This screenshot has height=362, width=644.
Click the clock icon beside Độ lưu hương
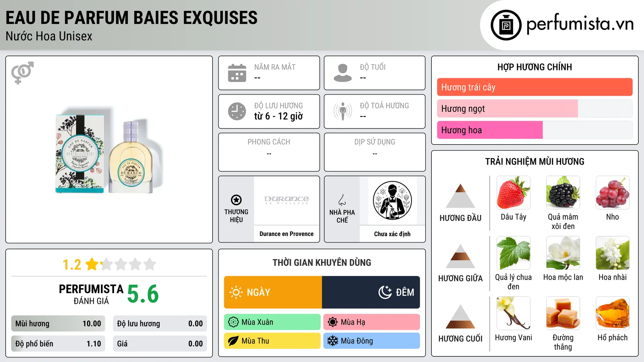[x=237, y=111]
